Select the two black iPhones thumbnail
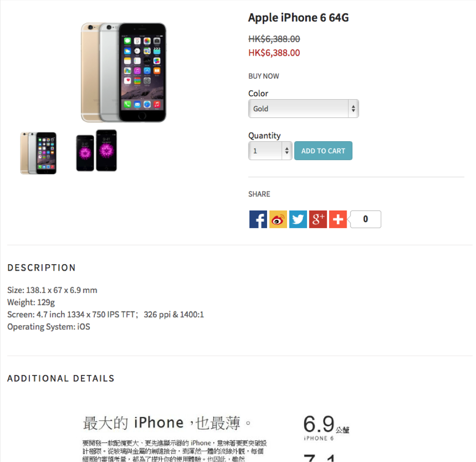Image resolution: width=476 pixels, height=462 pixels. coord(97,150)
